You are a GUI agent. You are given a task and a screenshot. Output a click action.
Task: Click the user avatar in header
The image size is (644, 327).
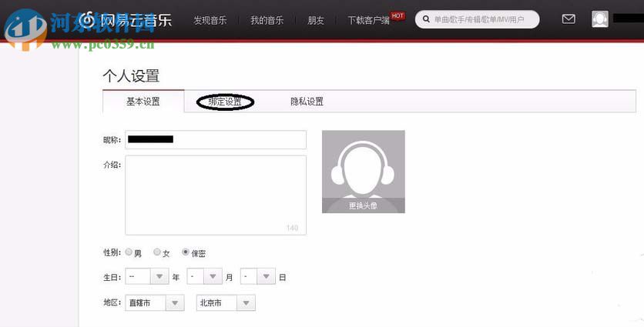pos(600,19)
